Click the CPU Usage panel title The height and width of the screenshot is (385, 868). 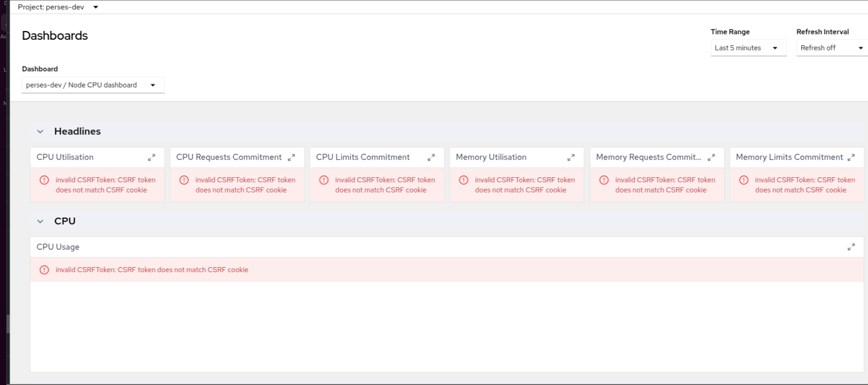coord(58,247)
